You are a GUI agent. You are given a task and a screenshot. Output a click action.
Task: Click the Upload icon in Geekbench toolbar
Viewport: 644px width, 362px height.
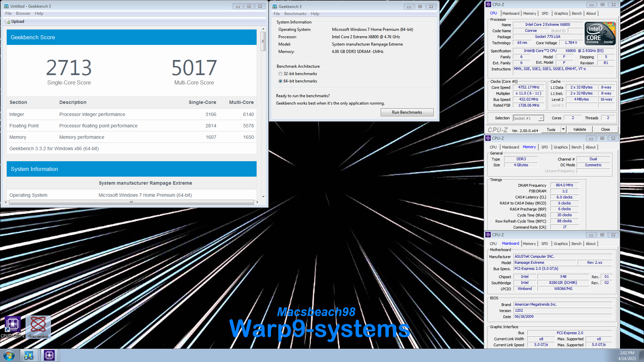(8, 21)
